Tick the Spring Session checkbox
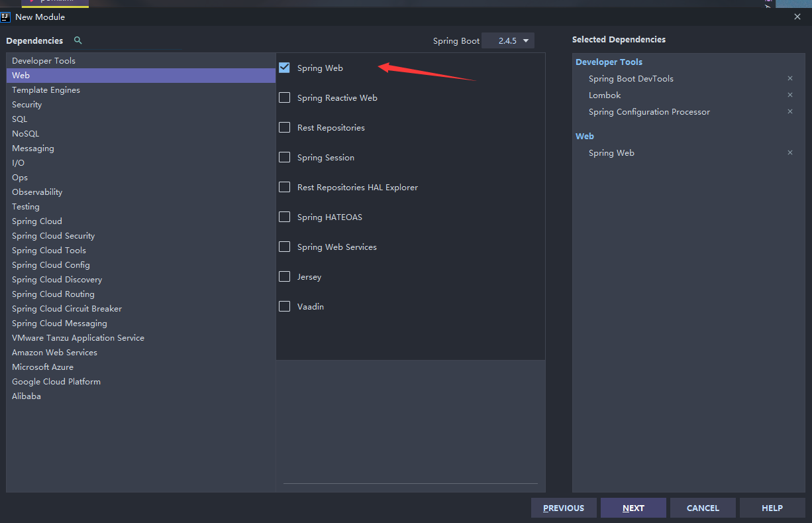The height and width of the screenshot is (523, 812). 284,157
